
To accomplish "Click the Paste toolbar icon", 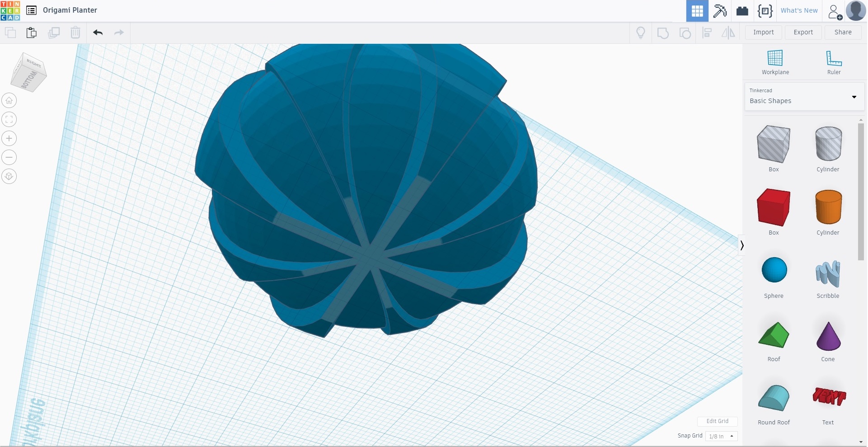I will click(32, 33).
